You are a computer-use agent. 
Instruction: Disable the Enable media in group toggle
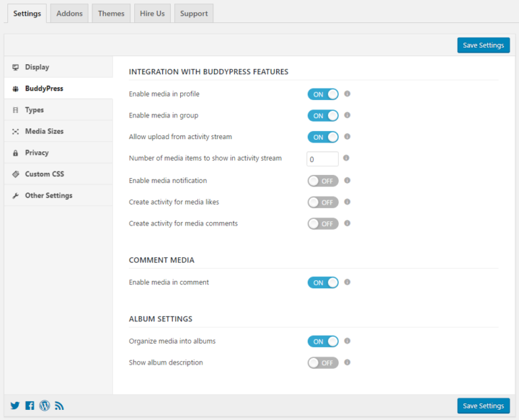tap(322, 115)
